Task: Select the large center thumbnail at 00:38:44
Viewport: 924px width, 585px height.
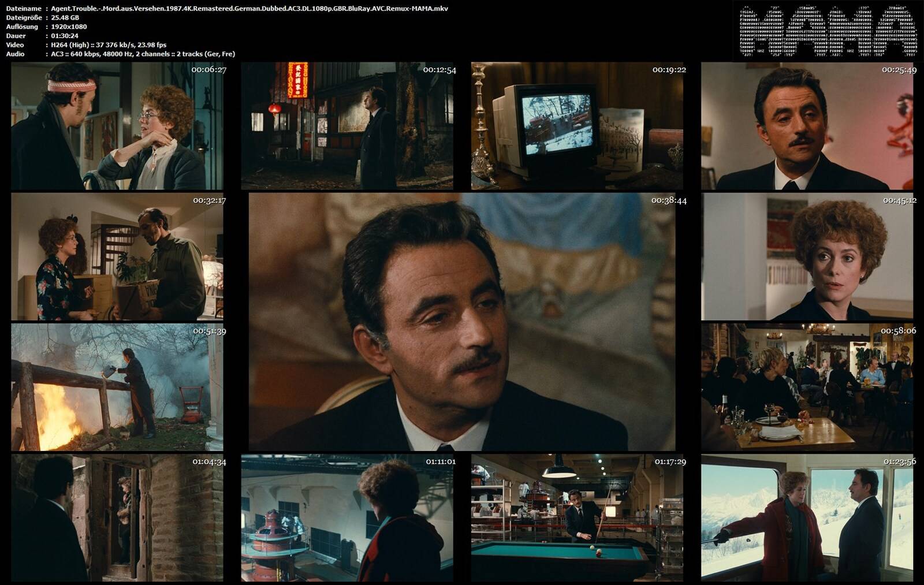Action: click(x=462, y=322)
